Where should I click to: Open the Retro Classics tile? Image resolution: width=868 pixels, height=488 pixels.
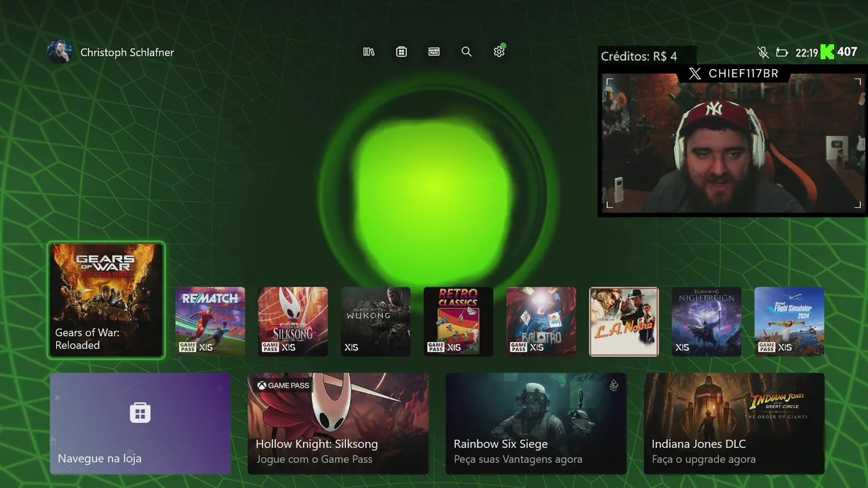(458, 322)
